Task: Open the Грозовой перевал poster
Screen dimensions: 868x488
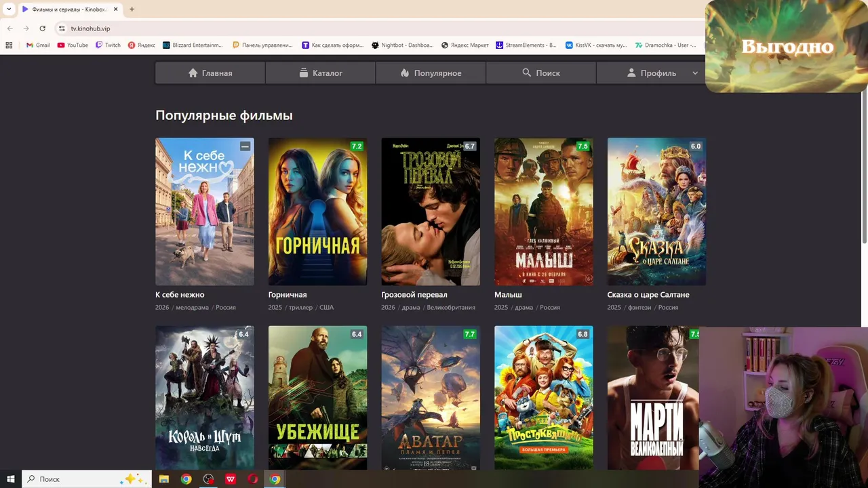Action: [x=431, y=211]
